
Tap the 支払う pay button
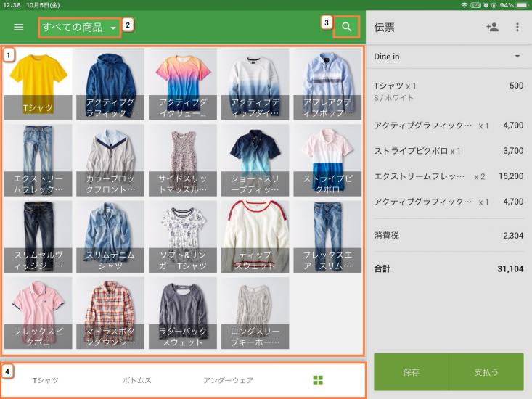click(486, 372)
